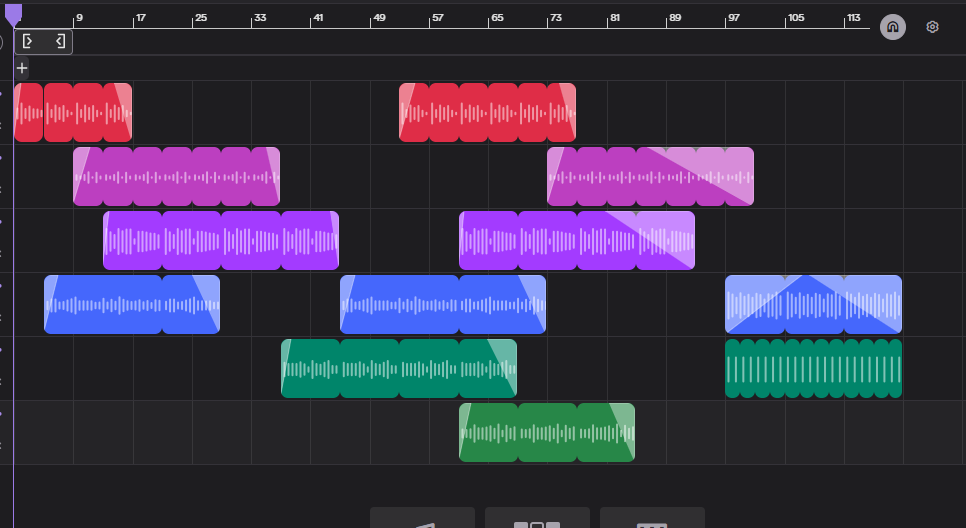Select the pink clip starting at bar 9

coord(176,177)
